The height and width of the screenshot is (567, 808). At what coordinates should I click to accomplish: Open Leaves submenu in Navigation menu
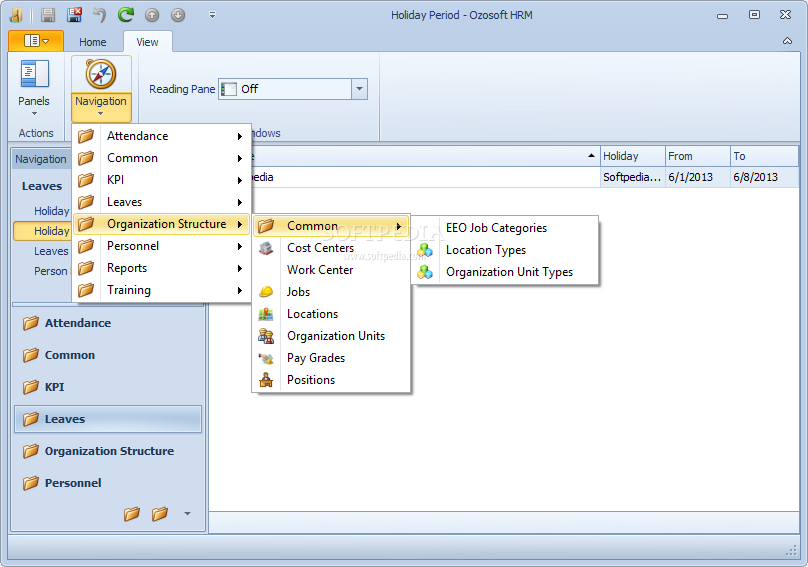click(x=161, y=202)
